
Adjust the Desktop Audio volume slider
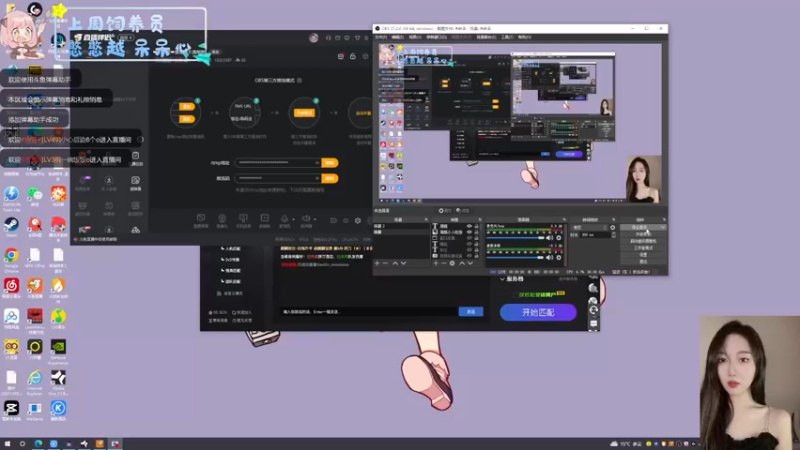515,258
